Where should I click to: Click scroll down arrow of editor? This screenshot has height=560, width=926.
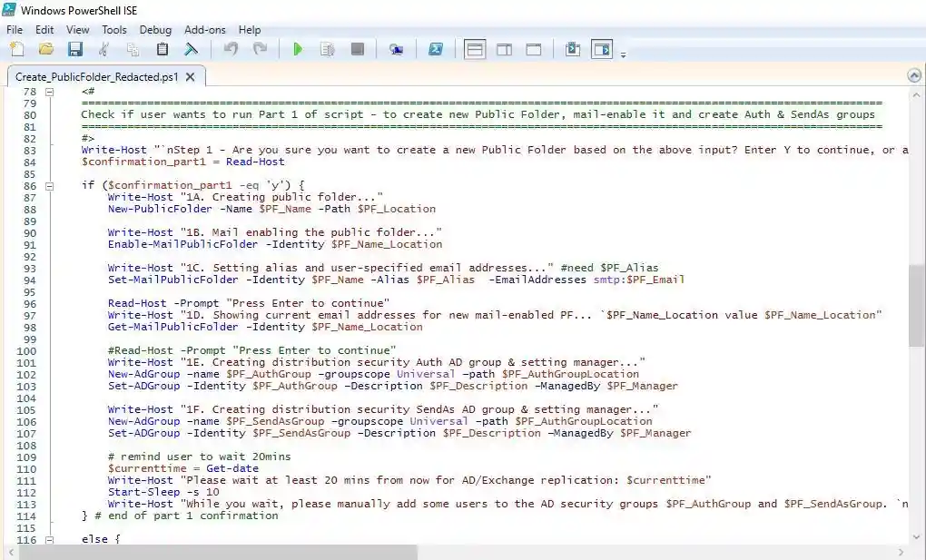tap(916, 537)
